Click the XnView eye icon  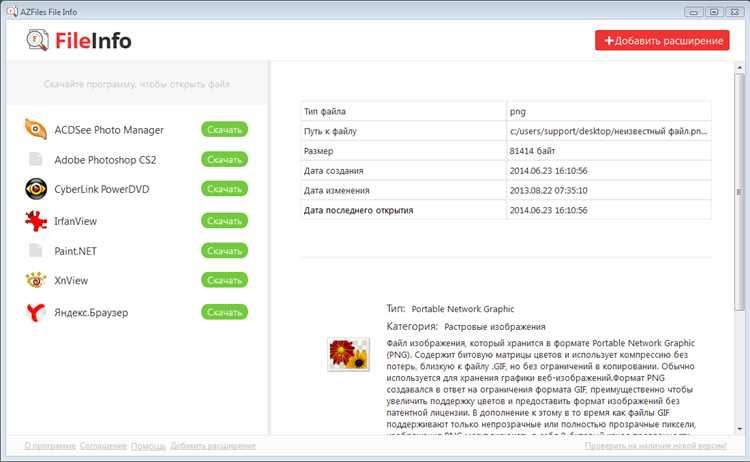tap(36, 280)
